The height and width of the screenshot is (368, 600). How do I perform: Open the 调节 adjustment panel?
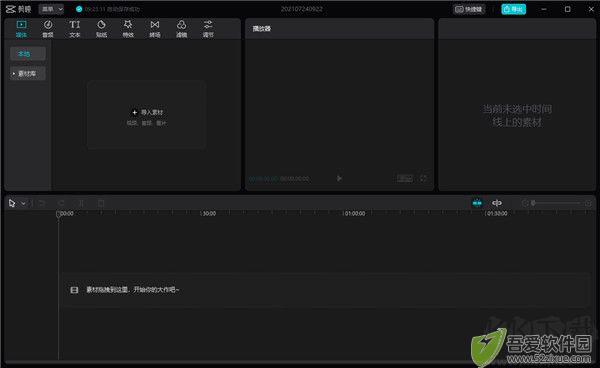(208, 29)
